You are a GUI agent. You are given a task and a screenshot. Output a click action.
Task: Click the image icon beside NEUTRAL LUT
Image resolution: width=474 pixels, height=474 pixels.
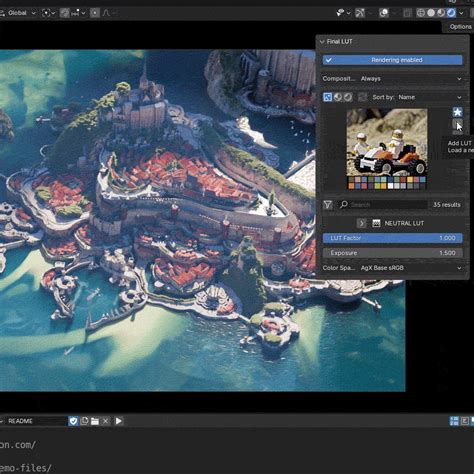coord(376,223)
